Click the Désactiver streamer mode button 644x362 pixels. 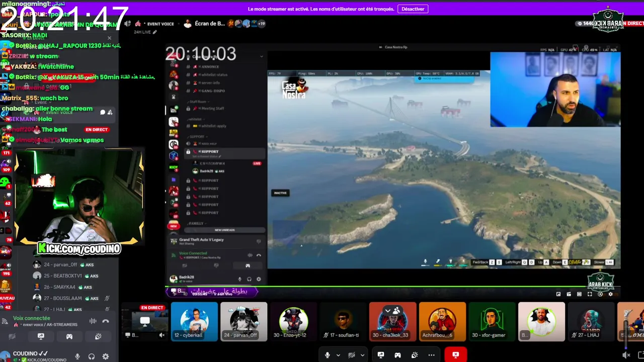point(413,9)
